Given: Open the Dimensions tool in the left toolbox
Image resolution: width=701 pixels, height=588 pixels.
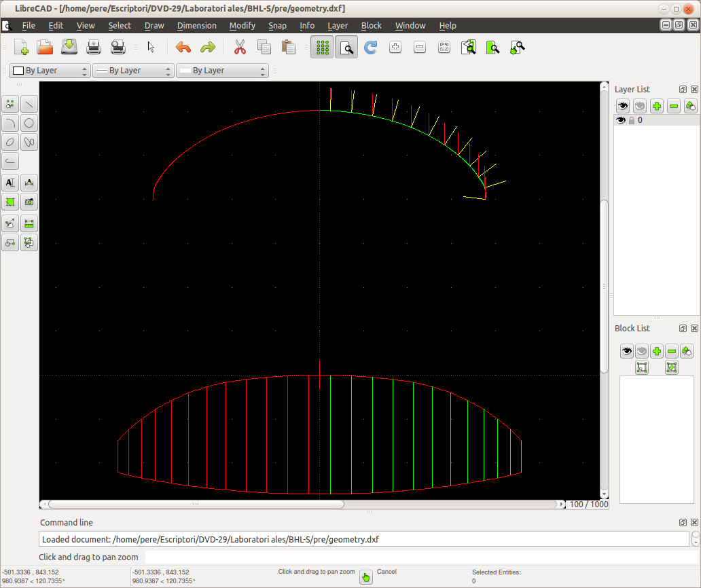Looking at the screenshot, I should point(29,183).
